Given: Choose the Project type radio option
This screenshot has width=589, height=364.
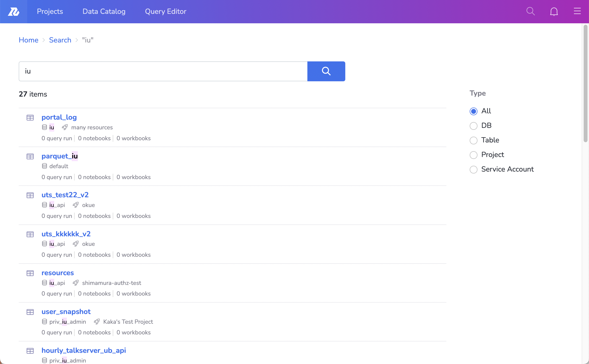Looking at the screenshot, I should (473, 155).
